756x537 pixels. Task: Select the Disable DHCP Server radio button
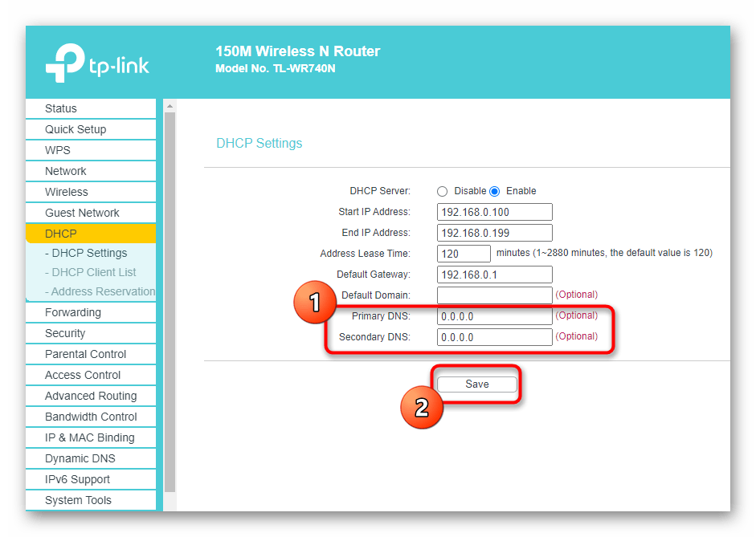tap(442, 191)
